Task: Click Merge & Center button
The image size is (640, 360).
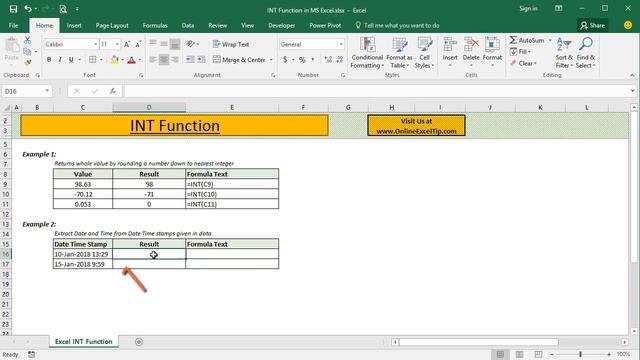Action: pos(240,60)
